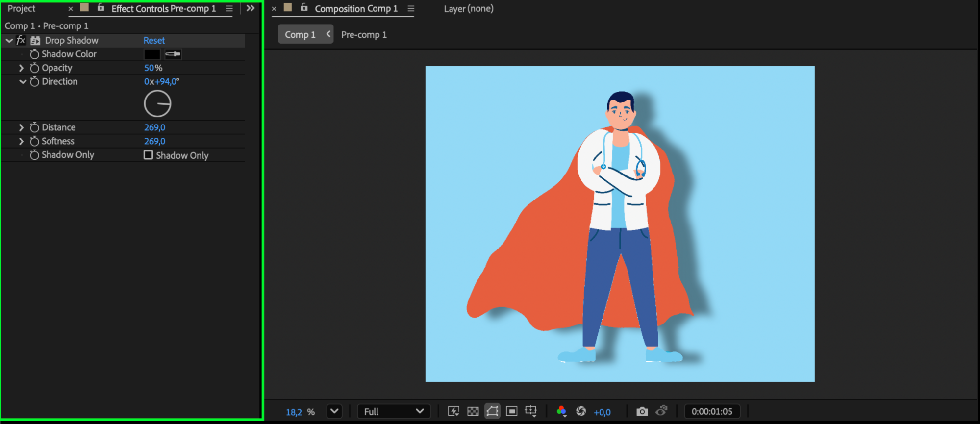Click the Show Snapshot icon
The height and width of the screenshot is (424, 980).
(x=661, y=410)
